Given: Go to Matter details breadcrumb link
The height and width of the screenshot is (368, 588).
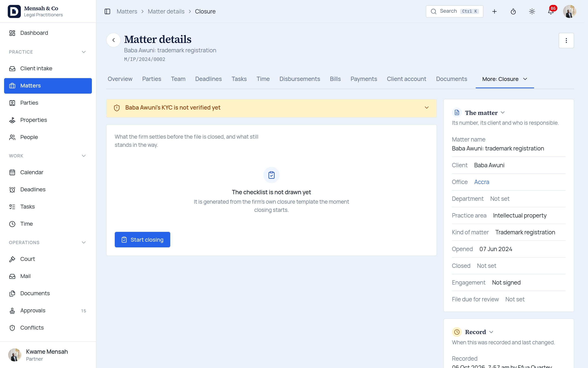Looking at the screenshot, I should coord(166,11).
